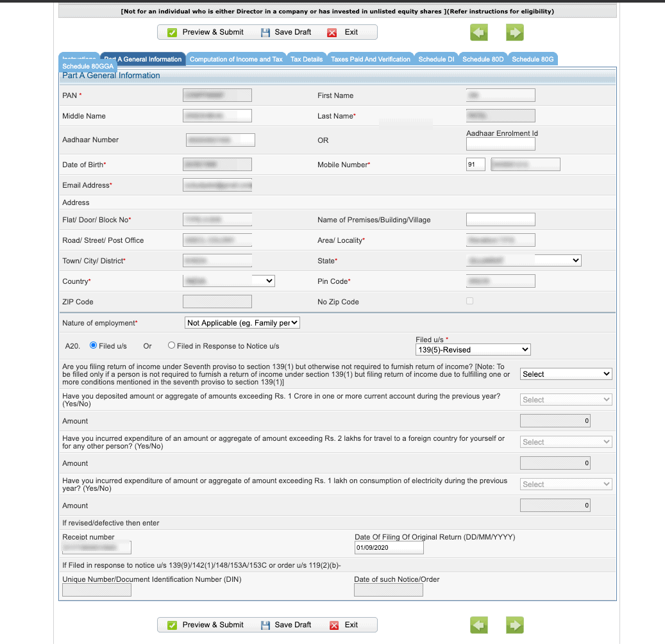Switch to Tax Details tab
Viewport: 665px width, 644px height.
(x=307, y=60)
